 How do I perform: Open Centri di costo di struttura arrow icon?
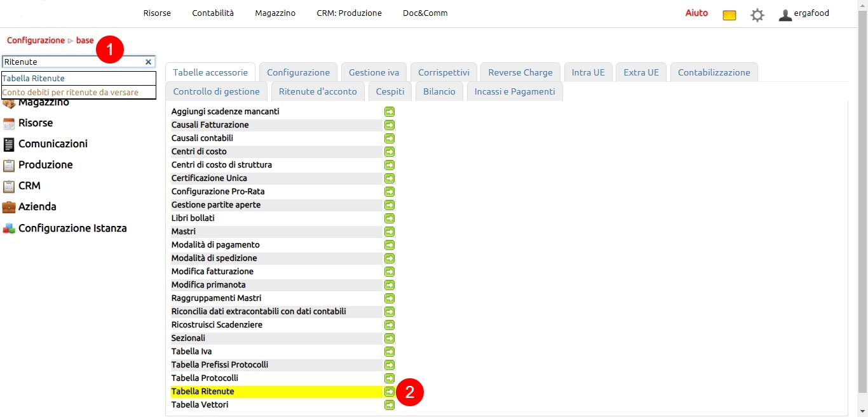[390, 165]
